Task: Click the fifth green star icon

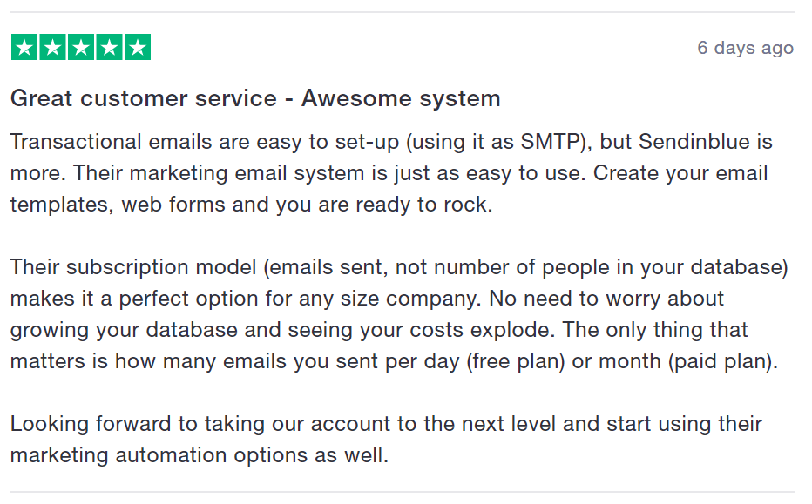Action: [x=138, y=47]
